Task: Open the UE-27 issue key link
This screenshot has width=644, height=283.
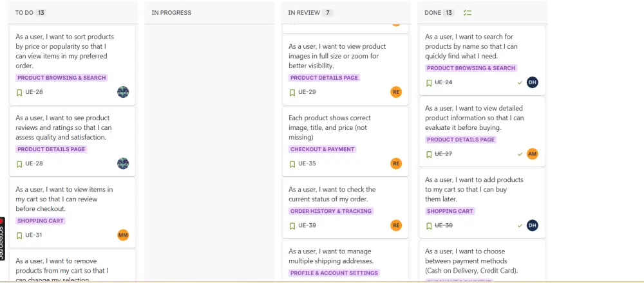Action: click(444, 154)
